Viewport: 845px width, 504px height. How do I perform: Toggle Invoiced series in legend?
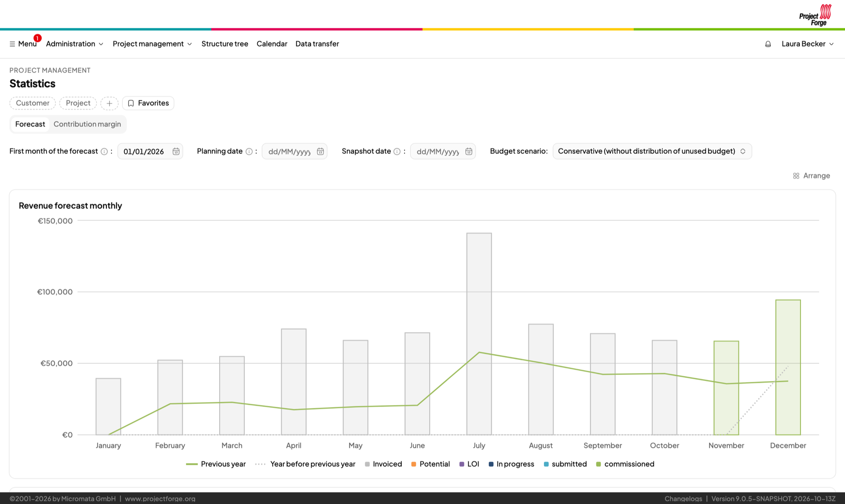click(x=383, y=464)
